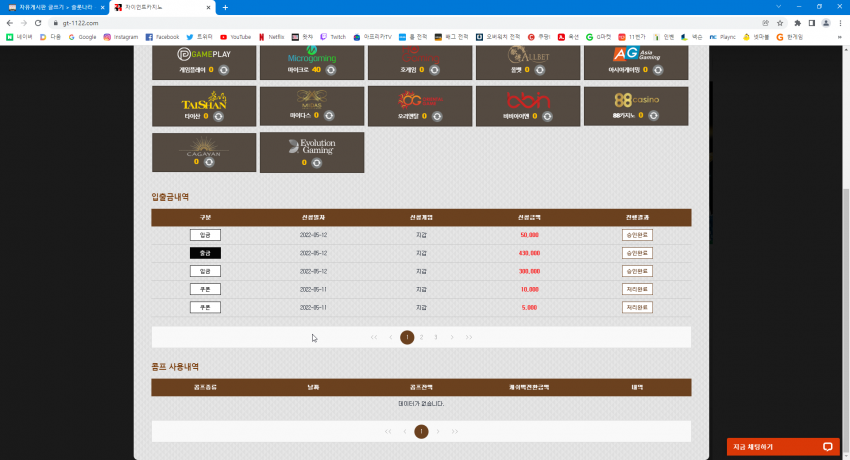Refresh the TaiShan balance
Viewport: 850px width, 460px height.
(x=218, y=116)
